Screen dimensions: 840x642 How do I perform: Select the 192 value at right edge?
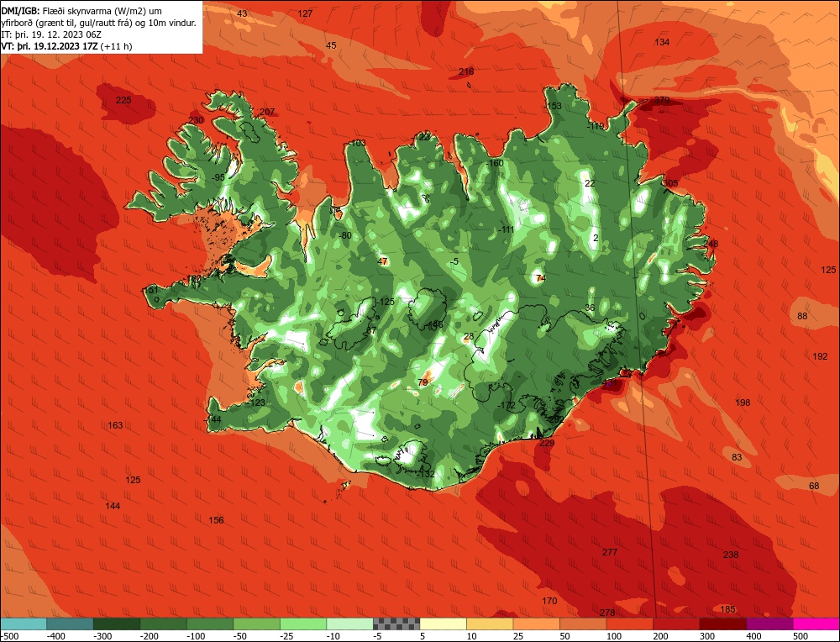click(x=820, y=355)
